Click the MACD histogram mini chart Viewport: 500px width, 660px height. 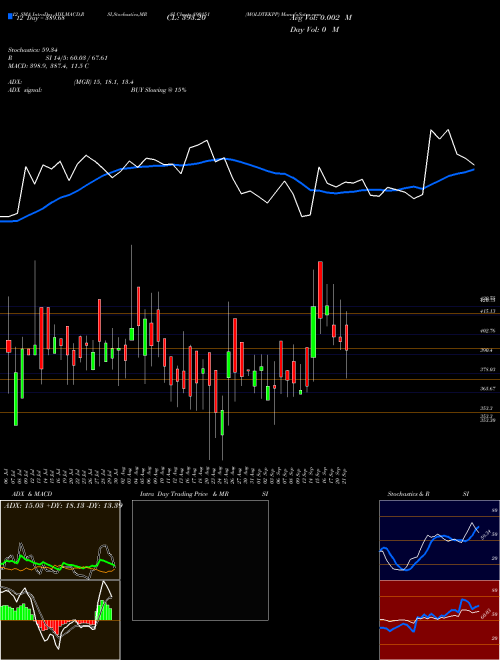click(60, 620)
